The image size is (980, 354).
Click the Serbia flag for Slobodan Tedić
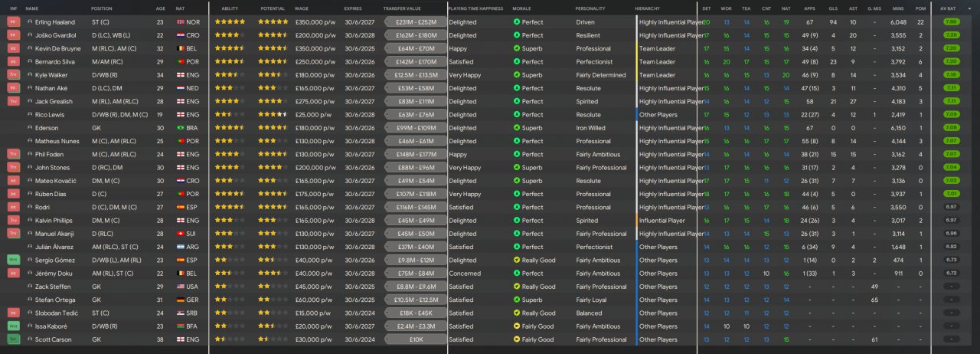click(180, 313)
